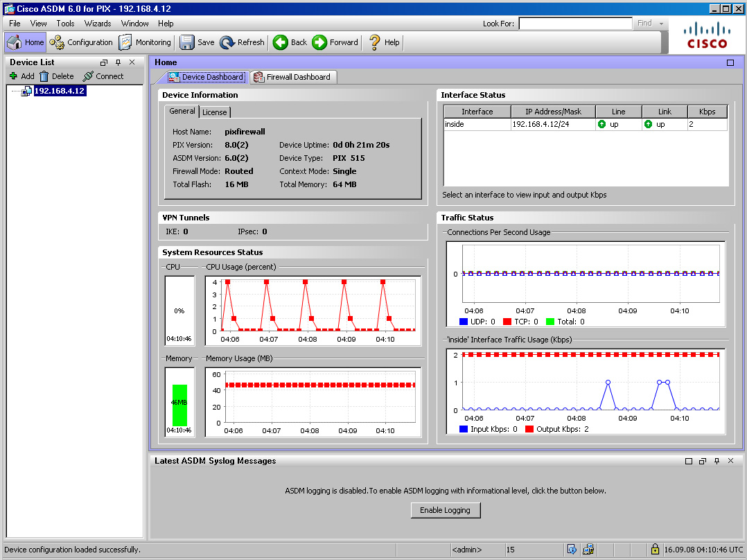
Task: Click Connect in the Device List
Action: pos(103,76)
